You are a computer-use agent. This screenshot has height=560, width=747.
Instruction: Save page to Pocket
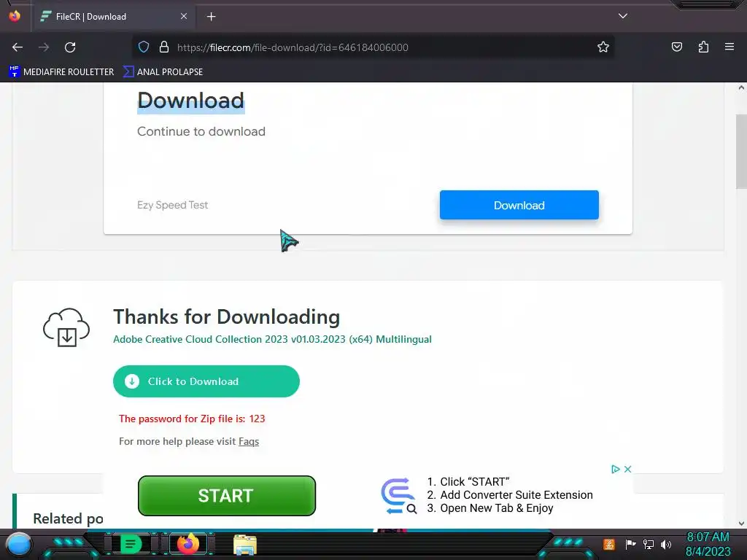pos(677,47)
